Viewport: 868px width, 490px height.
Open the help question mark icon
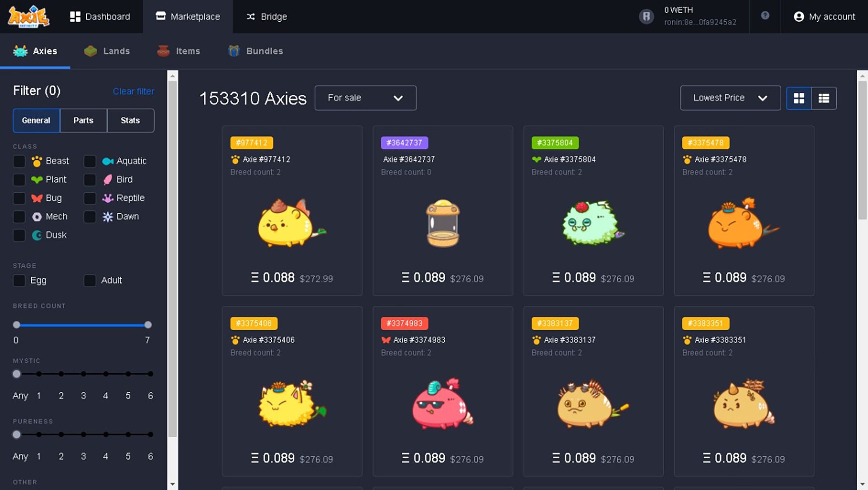tap(765, 16)
